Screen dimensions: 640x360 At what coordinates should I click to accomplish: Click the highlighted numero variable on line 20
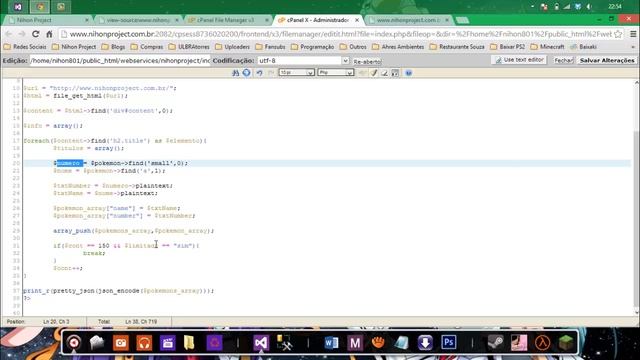[70, 163]
